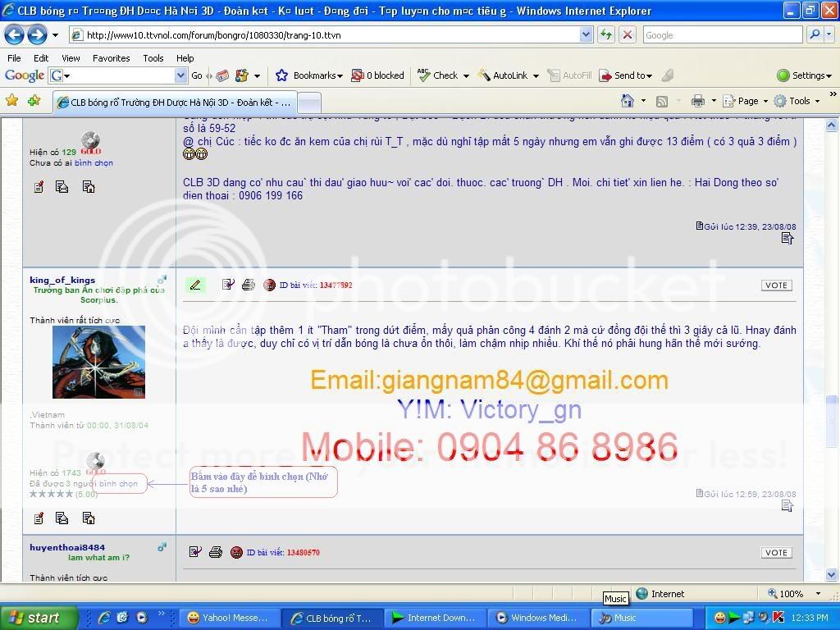Open the Help menu
This screenshot has width=840, height=630.
click(x=185, y=58)
